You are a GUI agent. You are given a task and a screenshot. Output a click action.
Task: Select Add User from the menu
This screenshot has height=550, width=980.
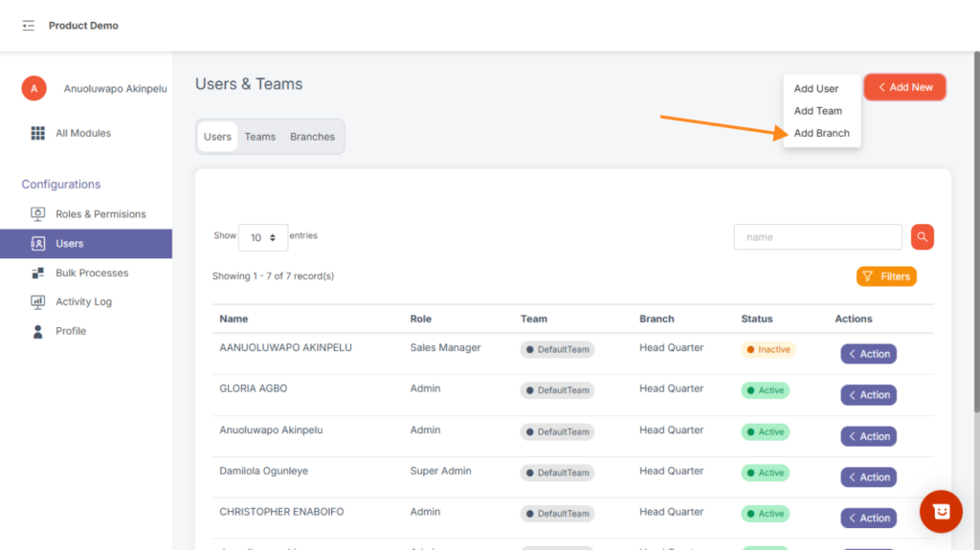pyautogui.click(x=815, y=89)
